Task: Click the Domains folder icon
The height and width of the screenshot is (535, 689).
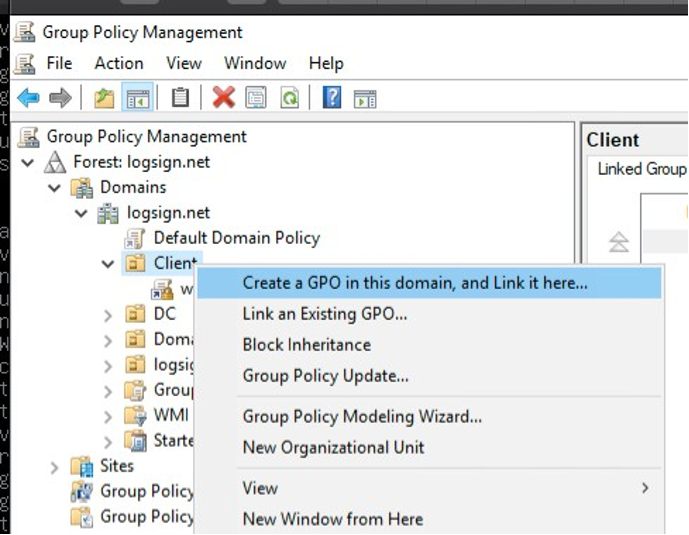Action: coord(82,188)
